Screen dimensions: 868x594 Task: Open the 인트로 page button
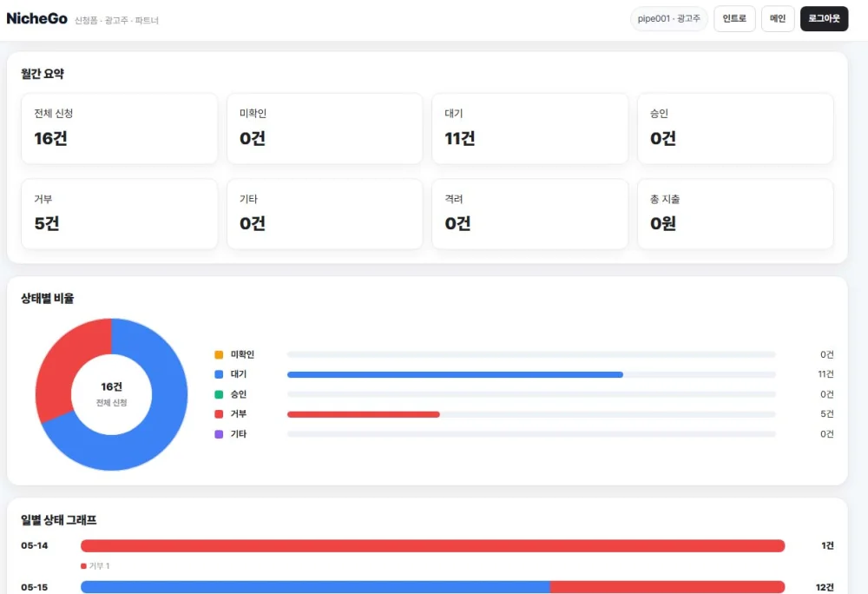tap(734, 19)
